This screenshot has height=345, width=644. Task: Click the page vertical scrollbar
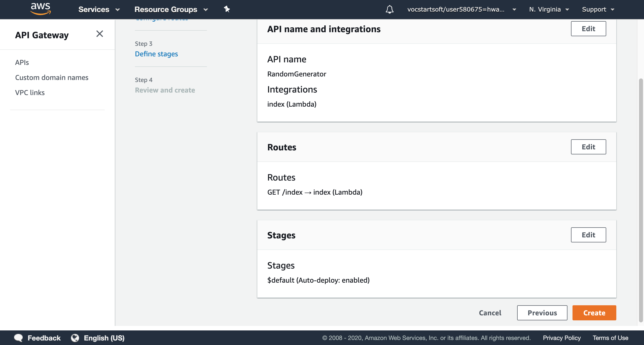pos(641,200)
